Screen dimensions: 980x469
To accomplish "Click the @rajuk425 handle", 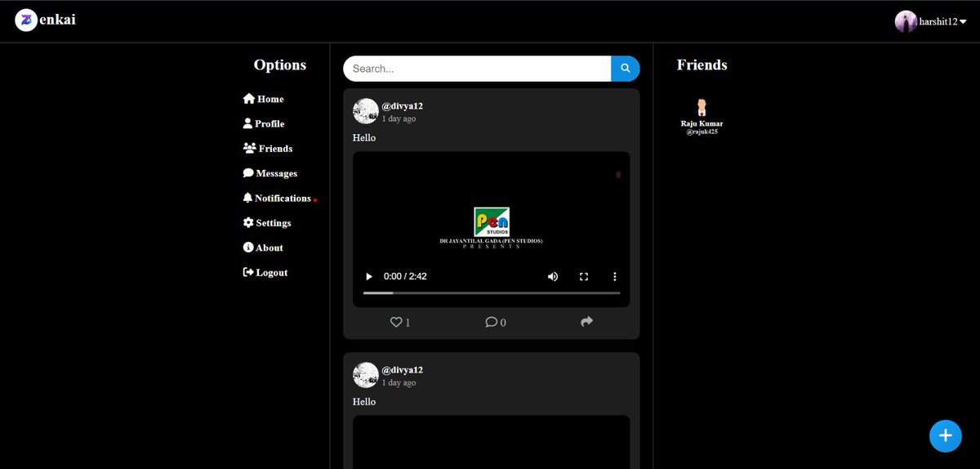I will 702,132.
